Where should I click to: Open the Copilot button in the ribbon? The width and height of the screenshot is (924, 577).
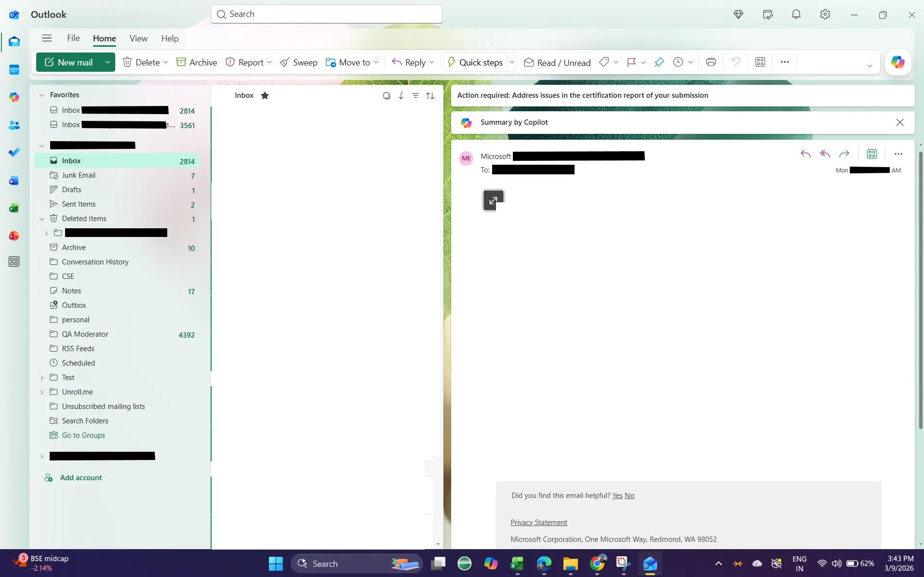click(897, 62)
